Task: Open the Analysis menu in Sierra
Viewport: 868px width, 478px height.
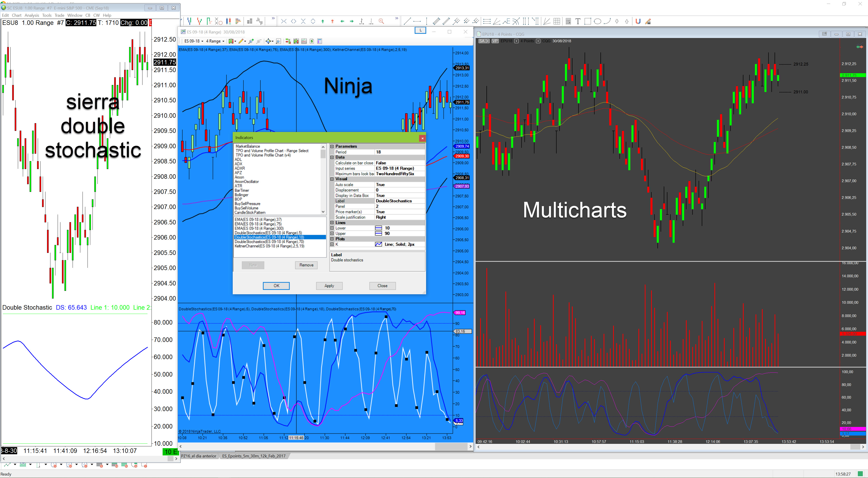Action: pos(32,15)
